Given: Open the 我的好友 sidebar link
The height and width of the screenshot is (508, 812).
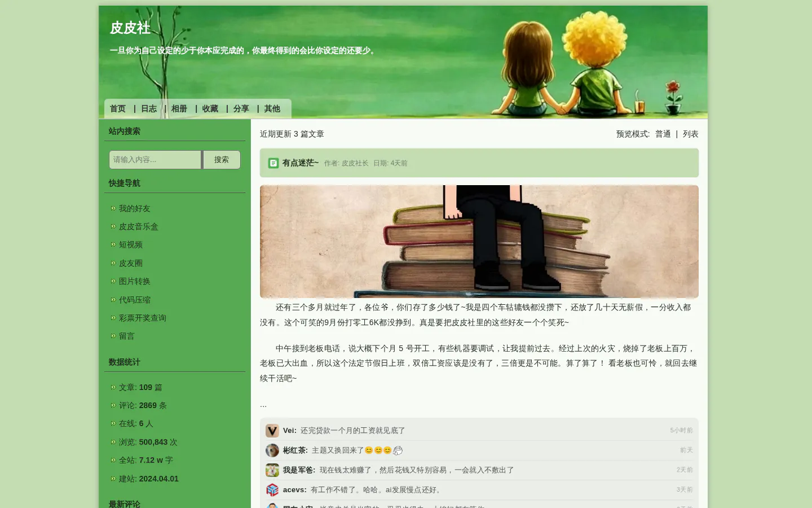Looking at the screenshot, I should (135, 209).
